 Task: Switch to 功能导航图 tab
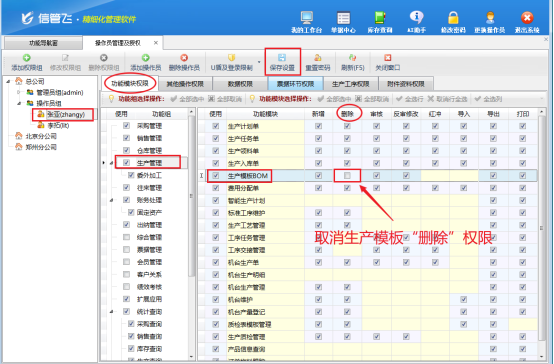coord(43,43)
